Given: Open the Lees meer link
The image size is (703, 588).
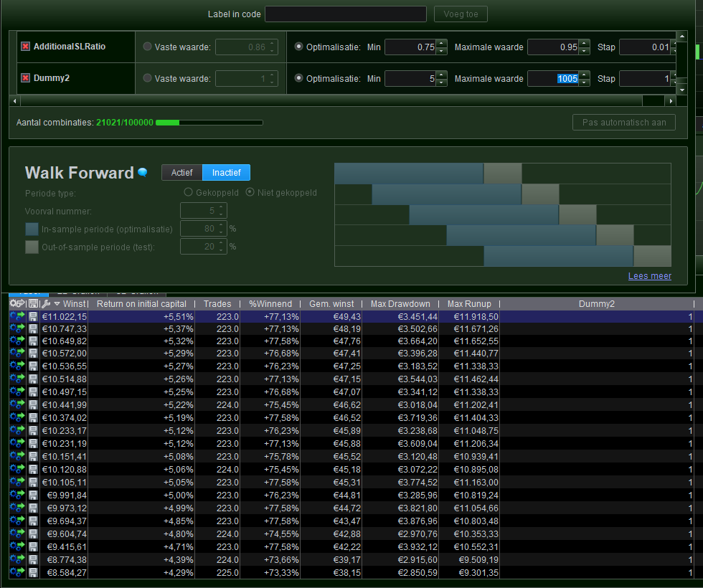Looking at the screenshot, I should pyautogui.click(x=649, y=276).
